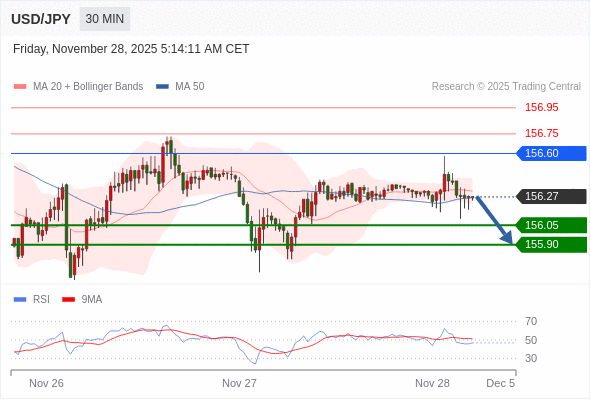This screenshot has width=590, height=400.
Task: Click the Nov 26 date axis label
Action: coord(46,383)
